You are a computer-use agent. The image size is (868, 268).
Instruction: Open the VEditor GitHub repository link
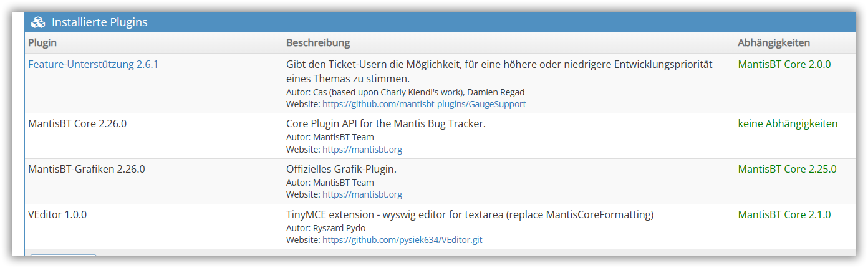402,240
